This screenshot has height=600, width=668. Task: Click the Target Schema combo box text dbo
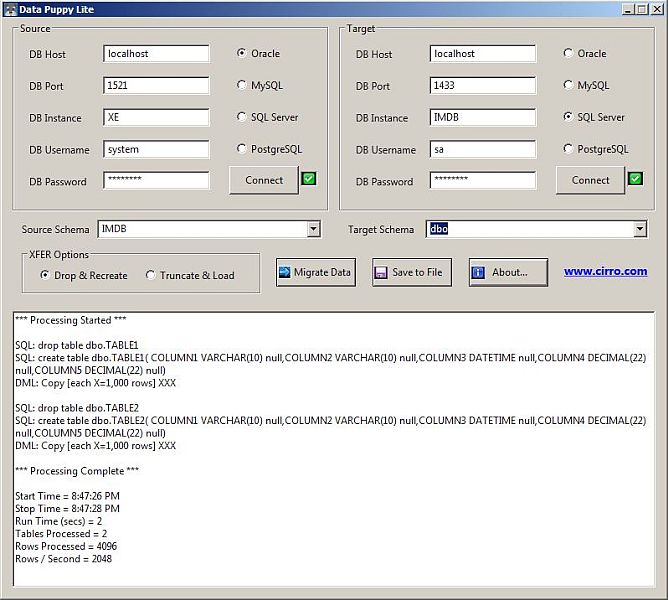(x=439, y=229)
